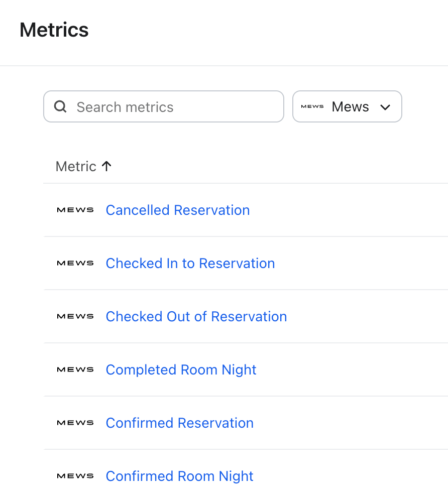Open the Confirmed Room Night metric
This screenshot has height=500, width=448.
click(180, 476)
